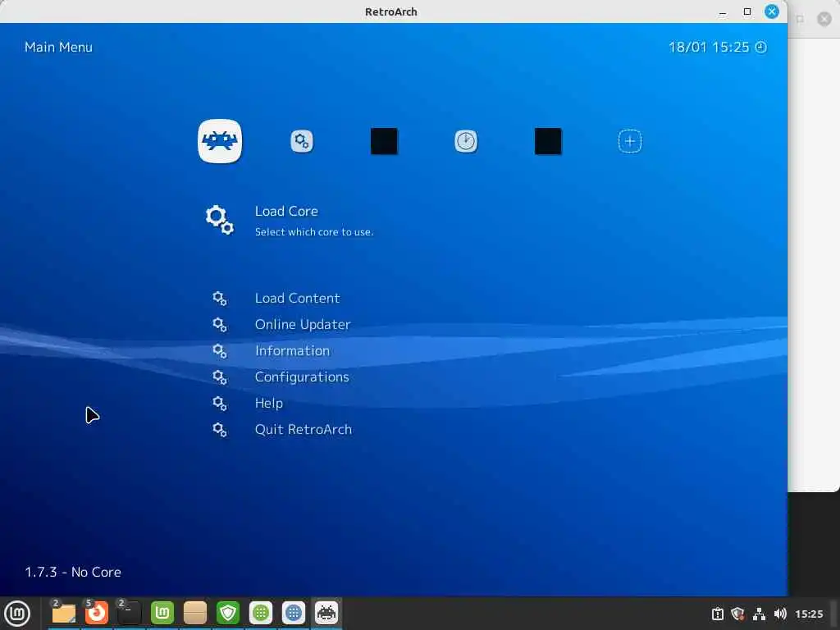The image size is (840, 630).
Task: Open the volume tray icon
Action: (780, 614)
